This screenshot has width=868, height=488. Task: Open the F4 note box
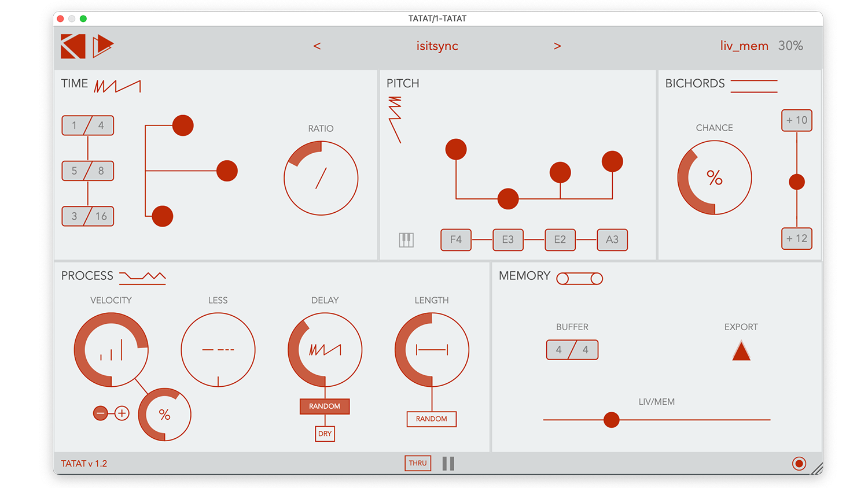[x=456, y=239]
